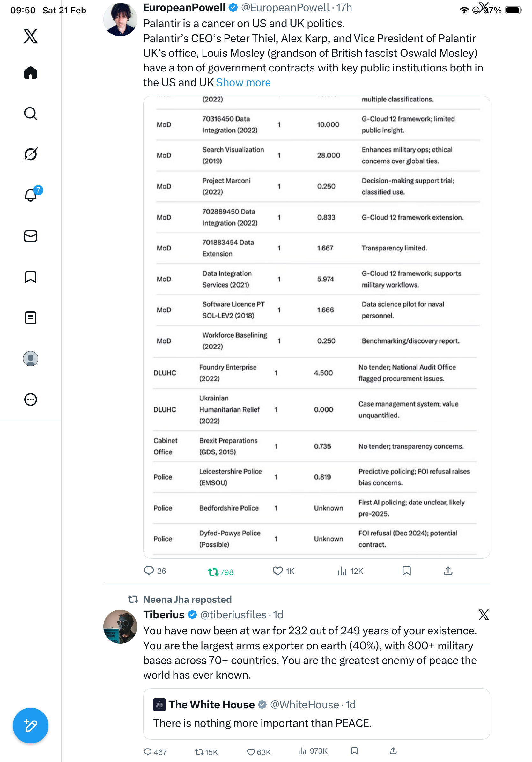
Task: Open the Home feed icon
Action: [31, 73]
